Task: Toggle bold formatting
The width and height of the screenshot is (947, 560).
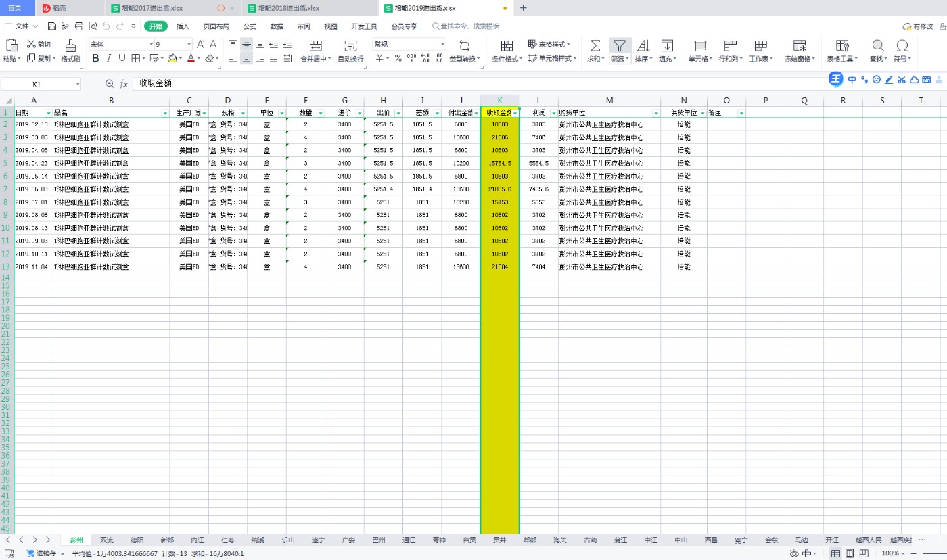Action: point(95,59)
